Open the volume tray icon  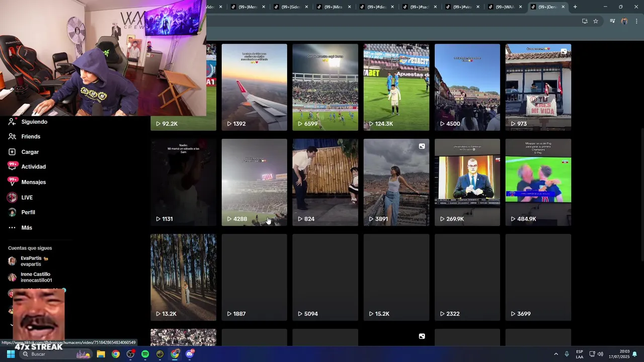600,354
